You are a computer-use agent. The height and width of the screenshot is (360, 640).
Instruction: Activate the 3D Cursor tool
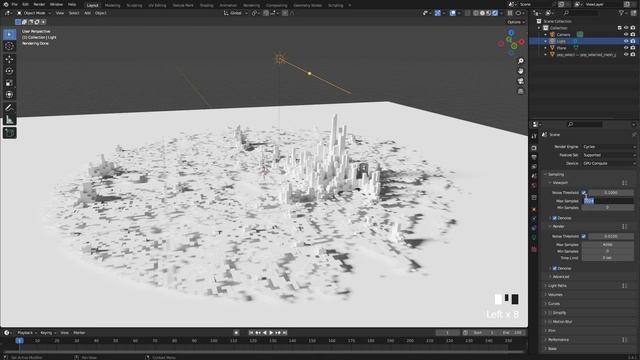tap(9, 46)
